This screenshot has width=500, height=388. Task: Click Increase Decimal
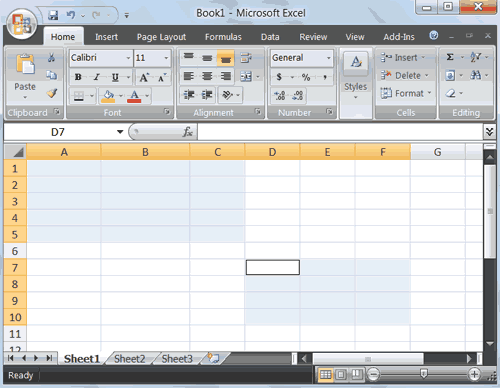click(x=280, y=96)
